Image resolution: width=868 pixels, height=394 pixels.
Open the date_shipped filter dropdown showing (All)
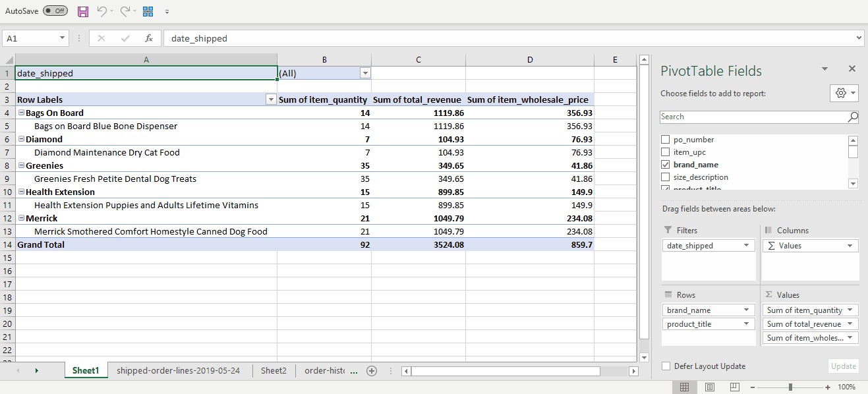[365, 72]
